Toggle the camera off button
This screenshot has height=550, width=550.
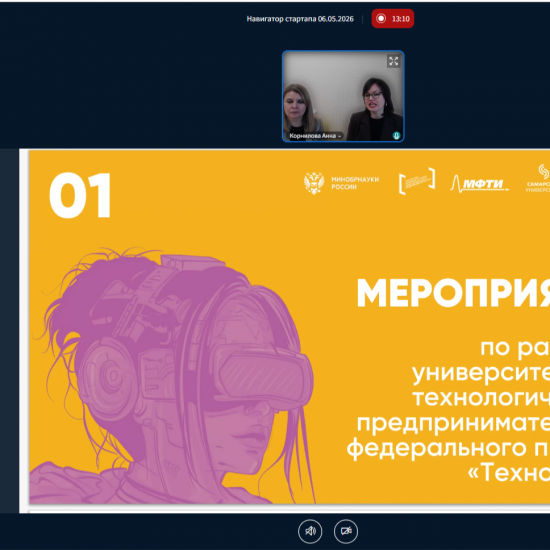346,531
